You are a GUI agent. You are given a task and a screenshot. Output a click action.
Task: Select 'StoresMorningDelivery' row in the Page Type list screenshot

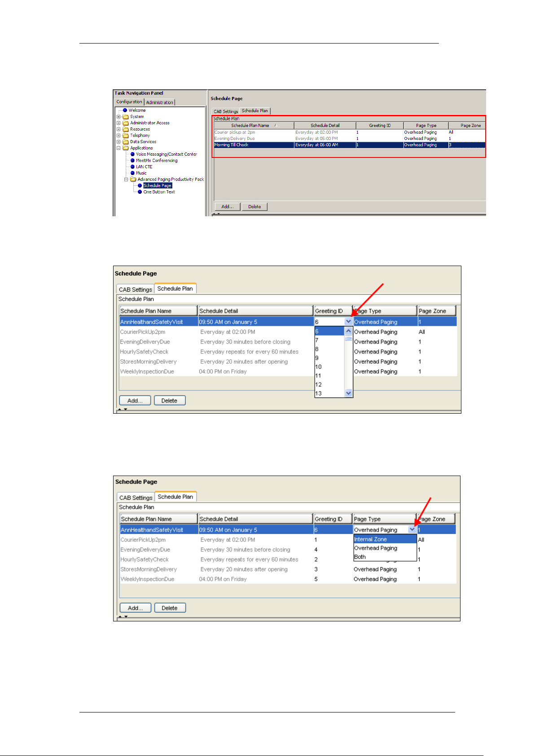coord(288,569)
